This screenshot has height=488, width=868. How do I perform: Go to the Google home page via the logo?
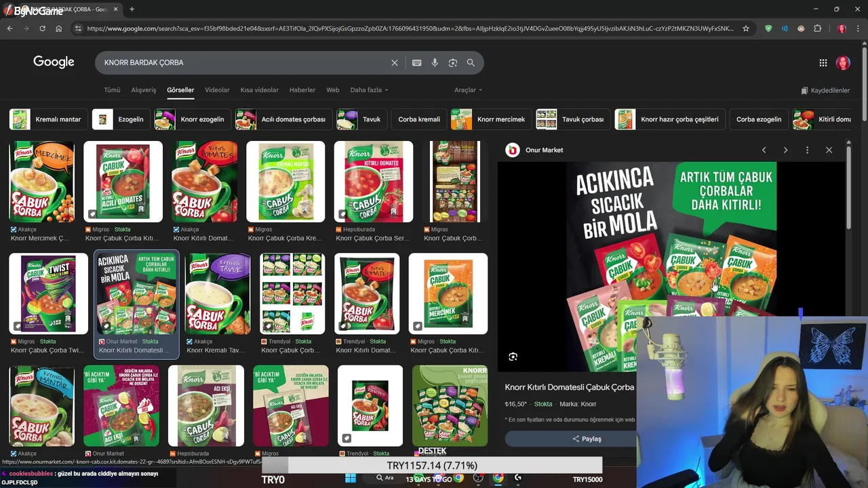click(54, 62)
